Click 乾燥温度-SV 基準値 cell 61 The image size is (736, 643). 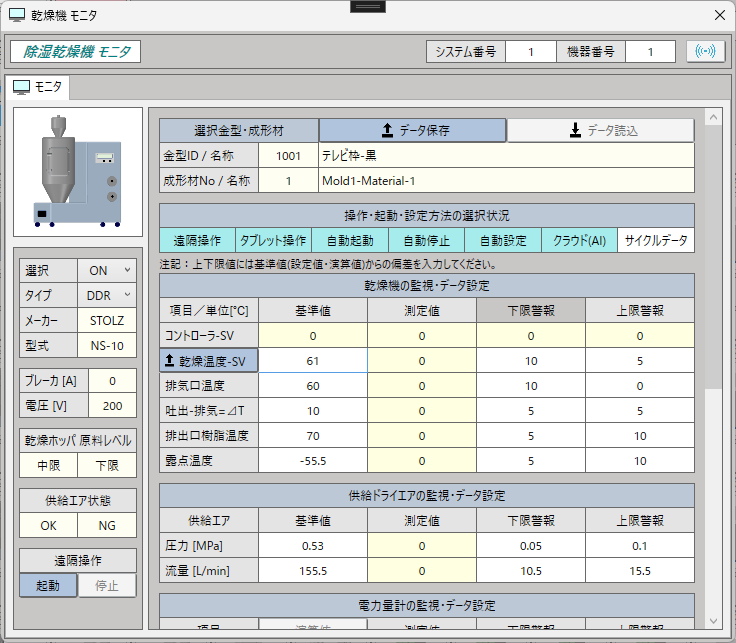(313, 361)
